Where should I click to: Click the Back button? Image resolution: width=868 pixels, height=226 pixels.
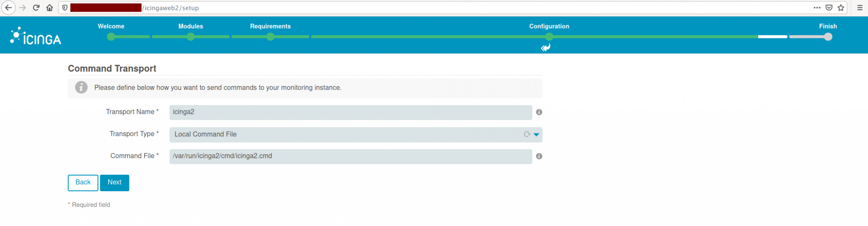(83, 183)
